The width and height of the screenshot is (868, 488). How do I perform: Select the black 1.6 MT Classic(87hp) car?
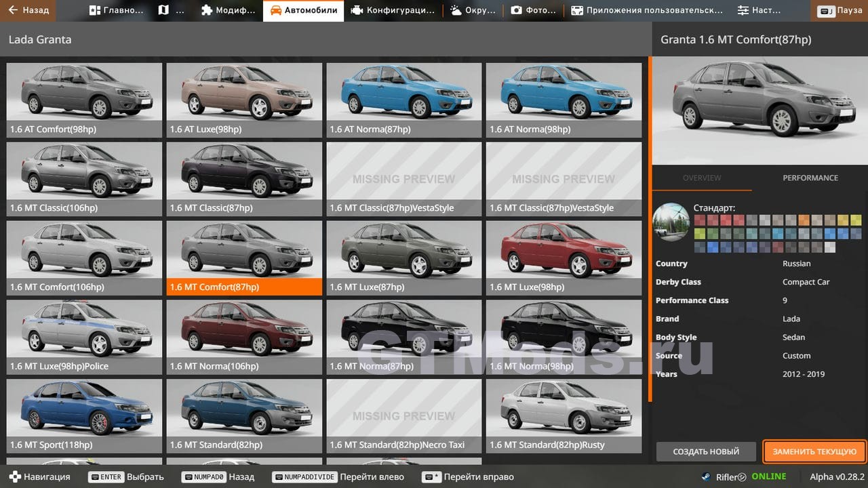244,179
